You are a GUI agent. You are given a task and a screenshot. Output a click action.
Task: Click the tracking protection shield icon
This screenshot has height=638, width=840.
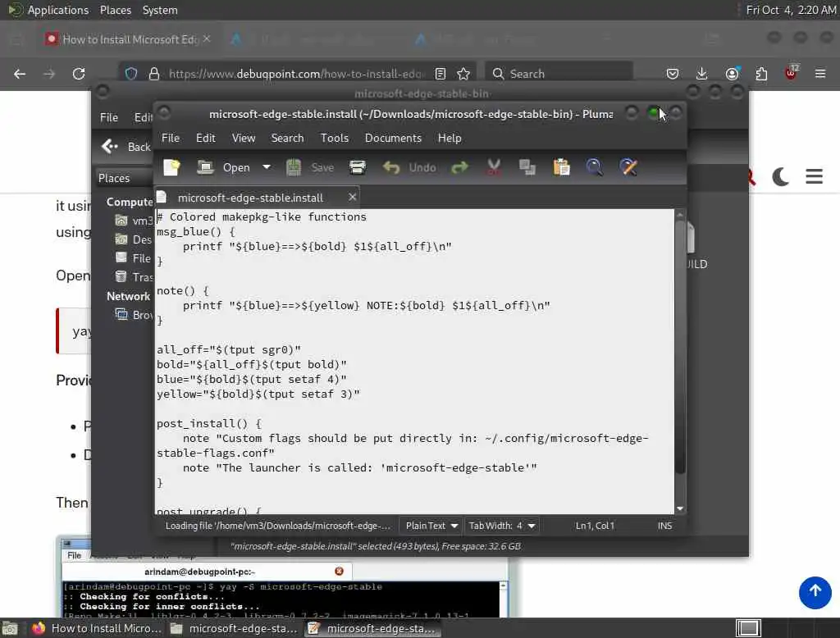click(x=131, y=74)
